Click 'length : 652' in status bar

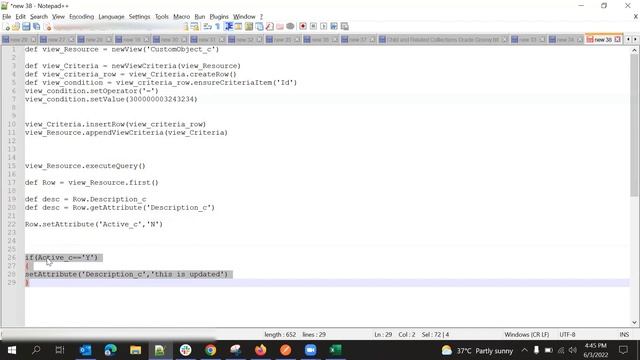click(x=280, y=335)
